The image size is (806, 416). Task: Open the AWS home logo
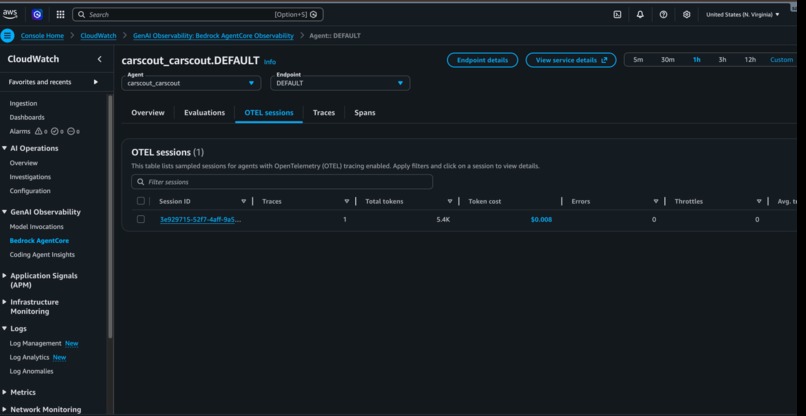(10, 14)
